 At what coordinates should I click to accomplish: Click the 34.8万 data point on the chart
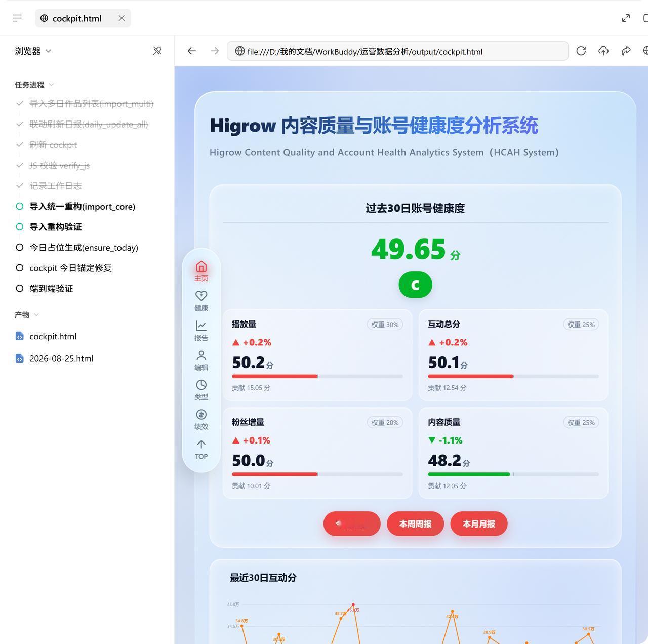(x=242, y=626)
